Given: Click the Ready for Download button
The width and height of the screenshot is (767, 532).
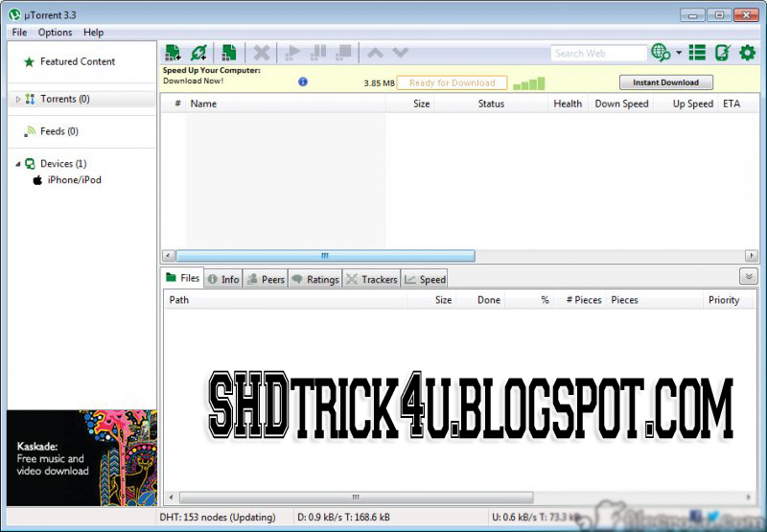Looking at the screenshot, I should click(x=452, y=82).
